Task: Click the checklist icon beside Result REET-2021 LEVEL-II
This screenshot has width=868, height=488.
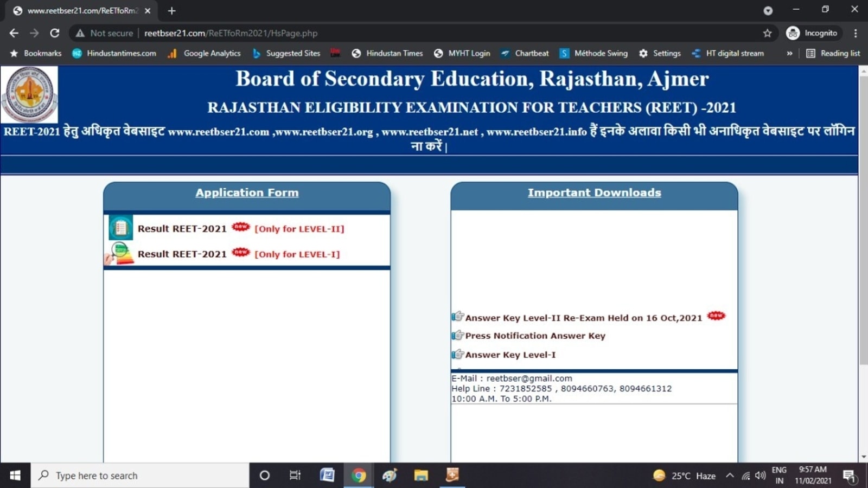Action: 120,228
